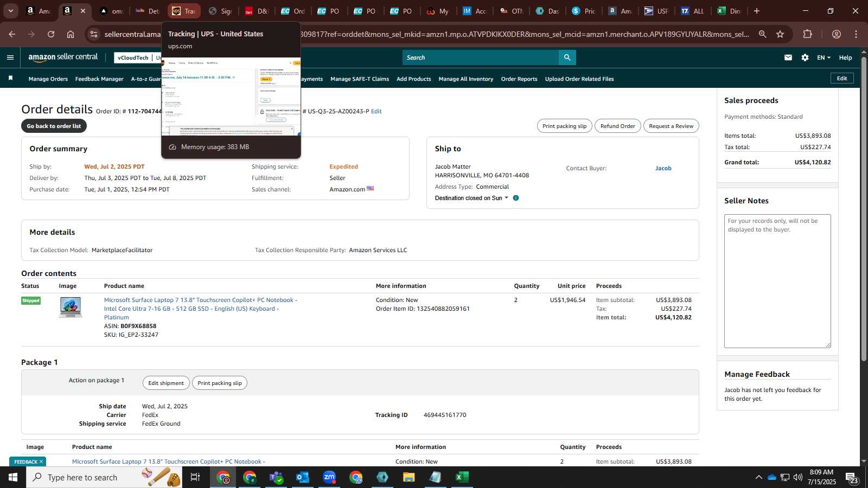Open the messages envelope icon
The image size is (868, 488).
coord(788,57)
